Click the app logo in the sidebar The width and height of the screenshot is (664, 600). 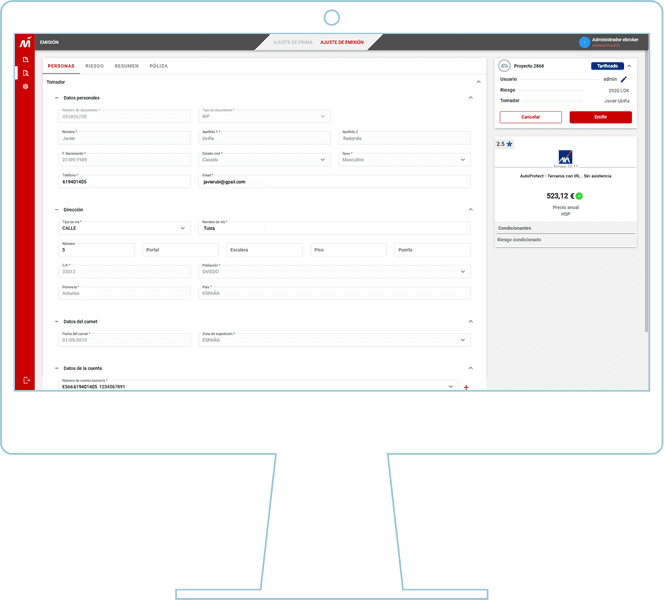[x=25, y=42]
